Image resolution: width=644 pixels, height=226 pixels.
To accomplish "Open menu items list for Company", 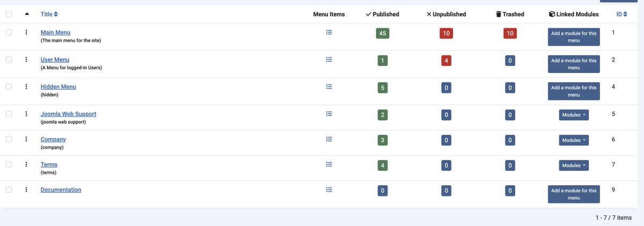I will point(329,139).
